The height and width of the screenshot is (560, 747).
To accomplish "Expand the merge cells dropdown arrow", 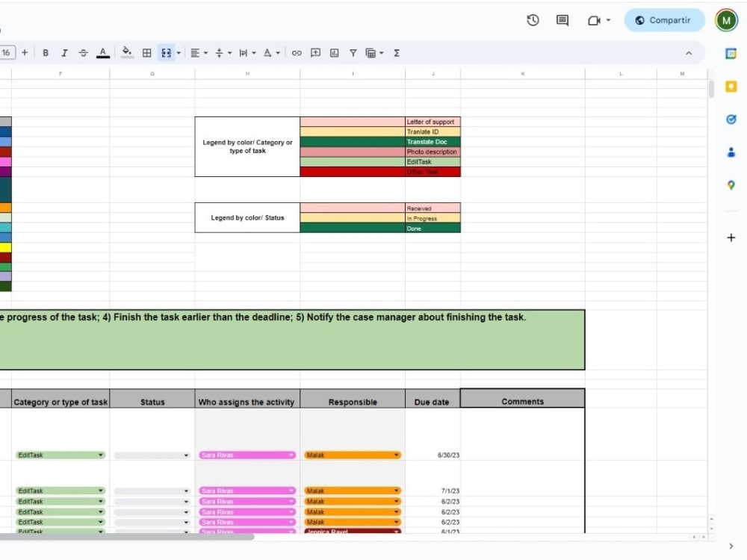I will click(178, 52).
